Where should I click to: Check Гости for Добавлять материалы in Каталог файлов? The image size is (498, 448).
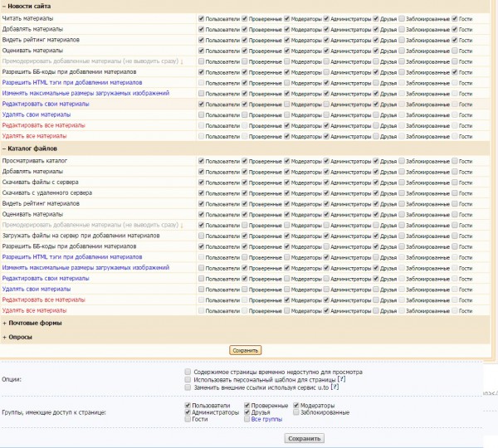click(455, 172)
